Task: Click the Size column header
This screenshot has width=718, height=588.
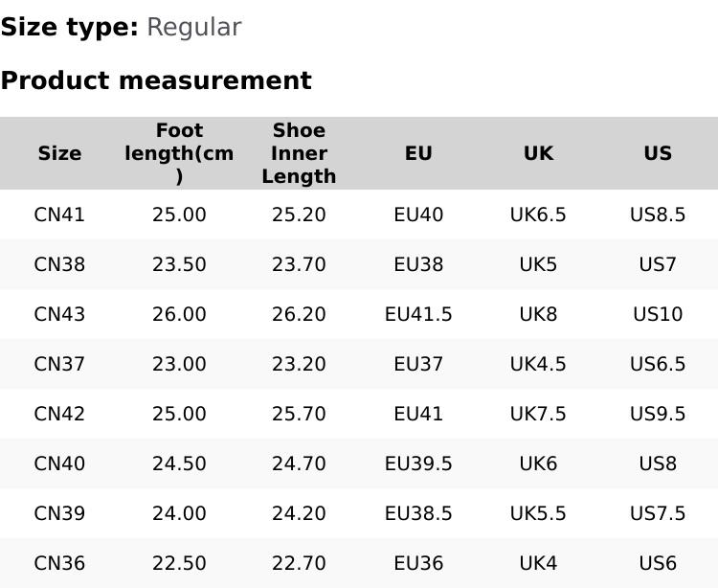Action: (x=59, y=153)
